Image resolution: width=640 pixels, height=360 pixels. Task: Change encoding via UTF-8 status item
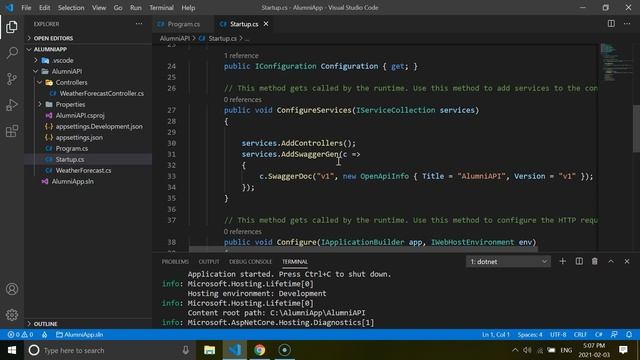click(x=558, y=335)
